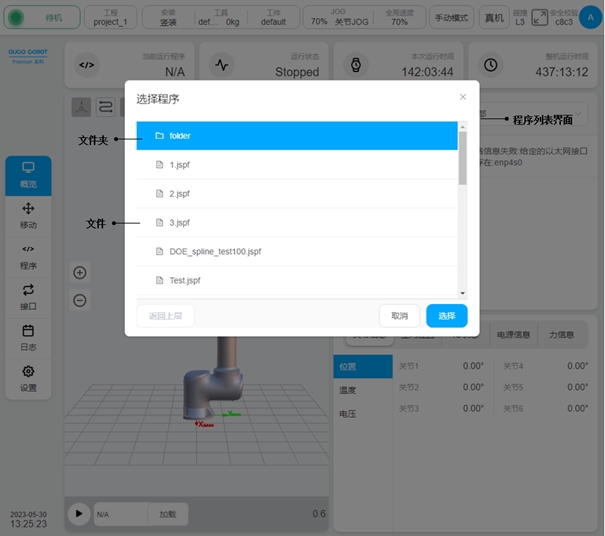Image resolution: width=605 pixels, height=536 pixels.
Task: Open the 工程 project_1 dropdown
Action: click(x=110, y=17)
